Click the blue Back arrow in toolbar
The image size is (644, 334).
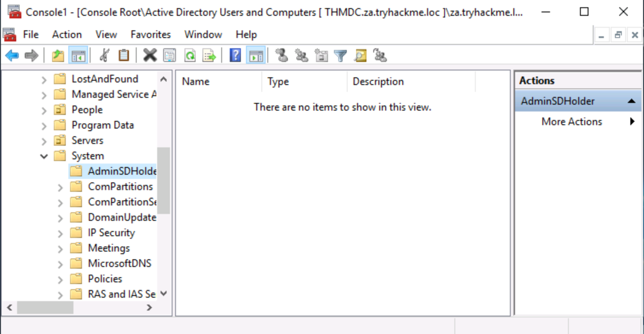click(12, 56)
